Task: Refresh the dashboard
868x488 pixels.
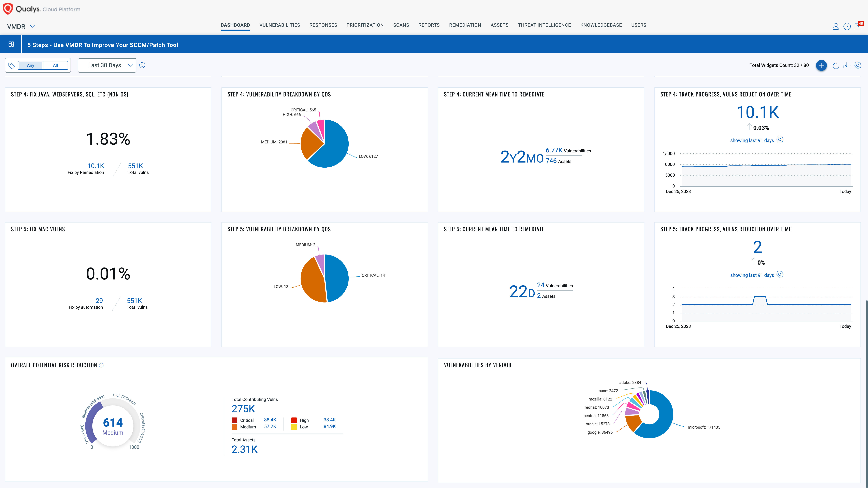Action: [x=836, y=66]
